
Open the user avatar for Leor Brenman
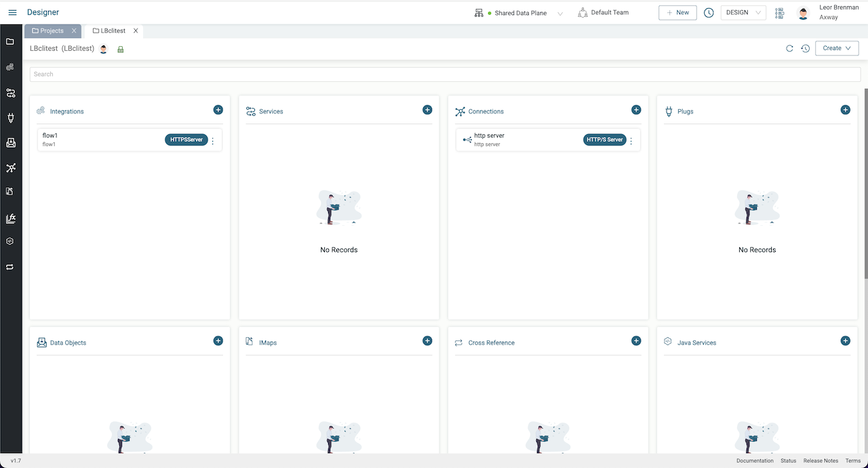[804, 13]
